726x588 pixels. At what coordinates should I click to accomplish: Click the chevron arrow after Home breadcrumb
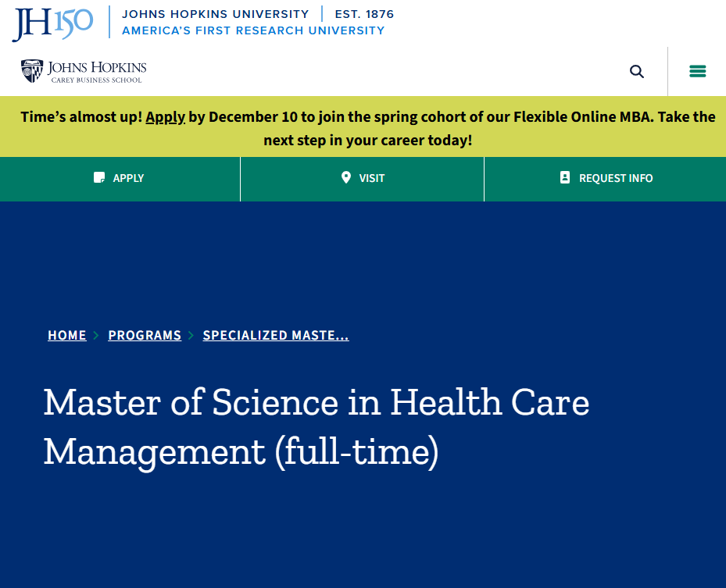96,336
